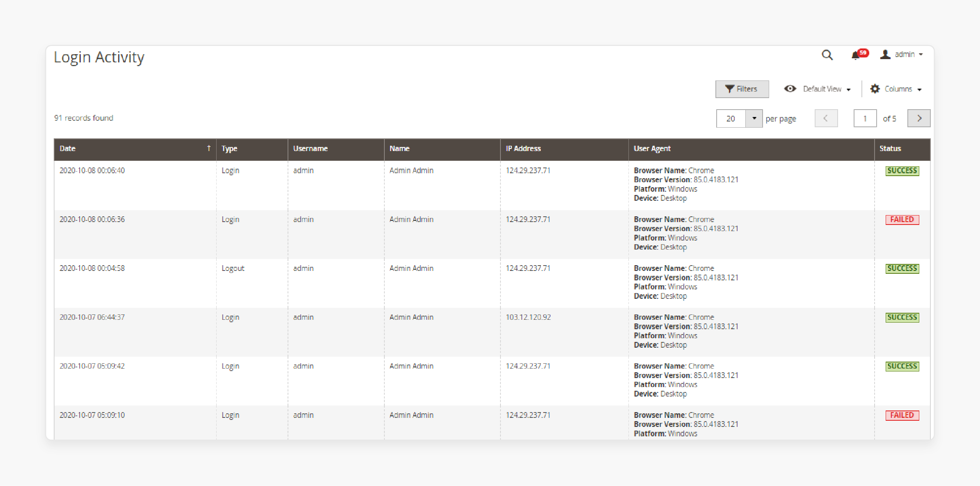Sort by Name column header
Screen dimensions: 980x486
(x=442, y=149)
